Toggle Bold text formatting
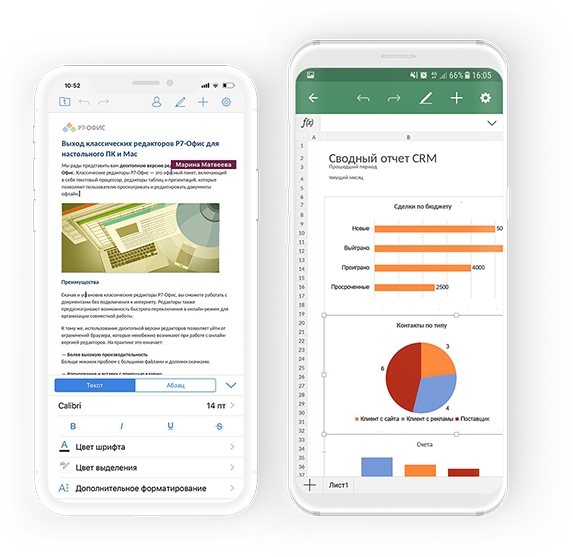573x557 pixels. pos(73,426)
